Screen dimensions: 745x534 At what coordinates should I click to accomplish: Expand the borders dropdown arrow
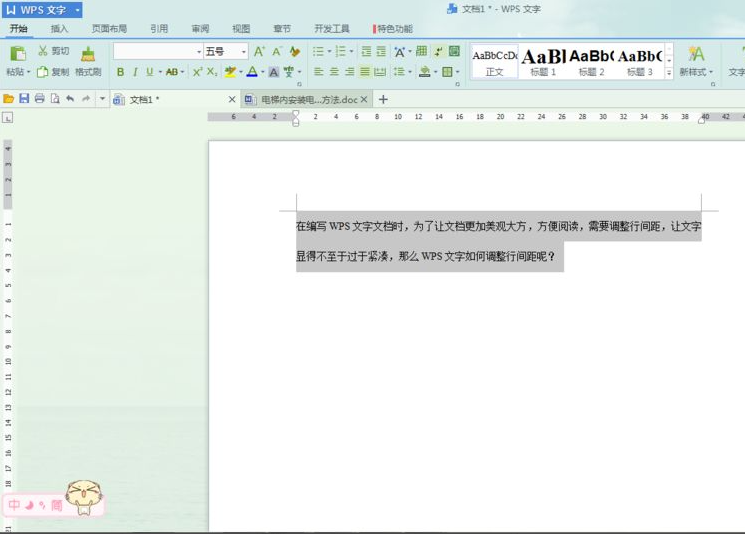pyautogui.click(x=458, y=72)
